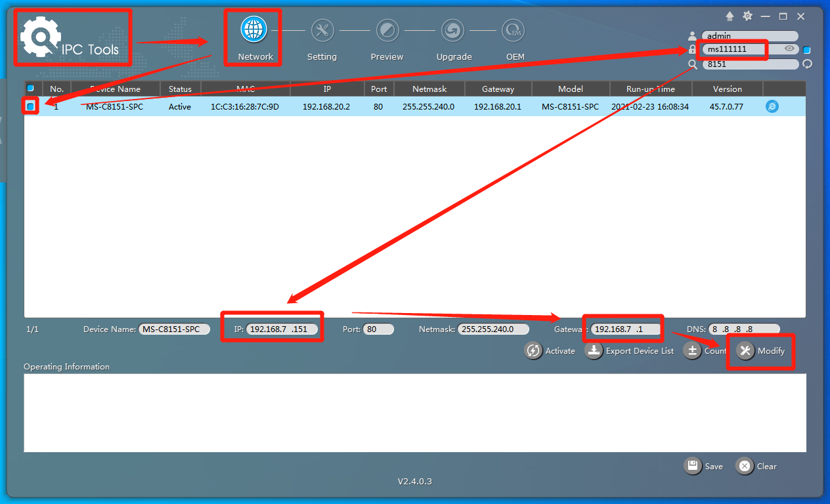830x504 pixels.
Task: Click inside the Operating Information log box
Action: (415, 413)
